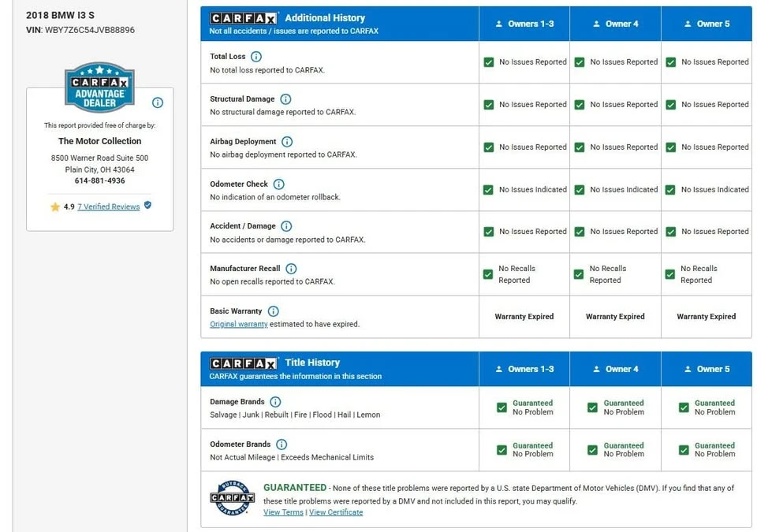This screenshot has height=532, width=757.
Task: Click Structural Damage checkmark for Owner 4
Action: click(580, 105)
